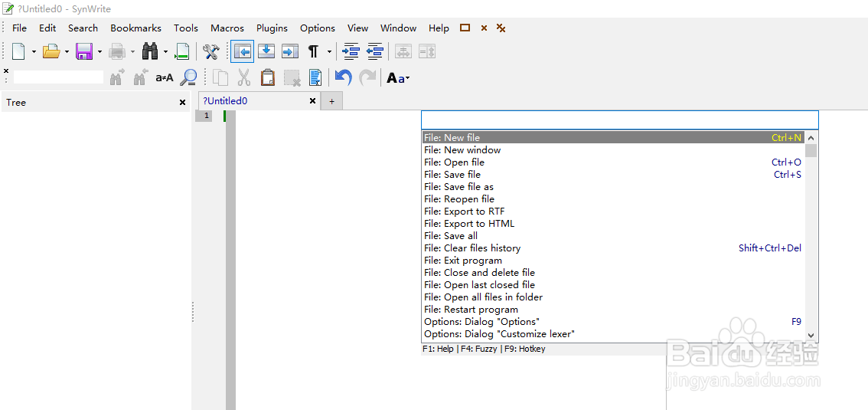
Task: Toggle the bottom output panel icon
Action: [x=267, y=51]
